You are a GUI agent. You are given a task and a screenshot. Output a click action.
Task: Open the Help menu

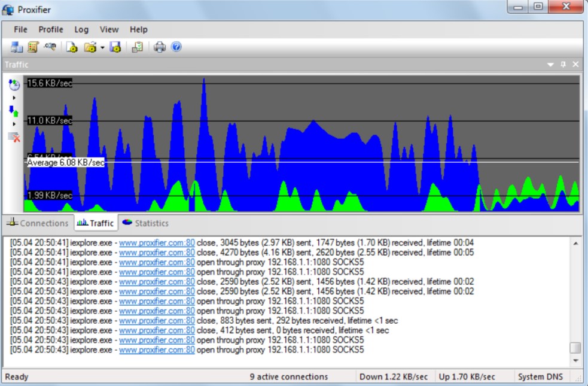point(138,30)
